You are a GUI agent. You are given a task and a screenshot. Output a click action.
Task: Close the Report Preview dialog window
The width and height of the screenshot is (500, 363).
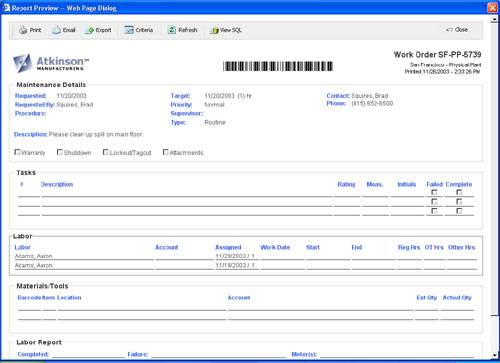click(x=492, y=7)
